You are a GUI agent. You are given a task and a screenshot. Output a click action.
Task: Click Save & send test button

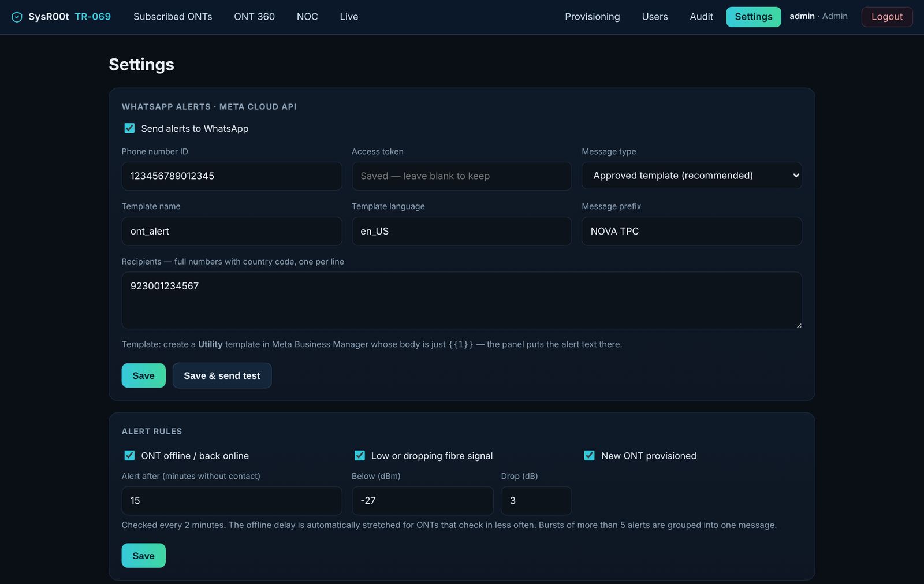(x=222, y=375)
